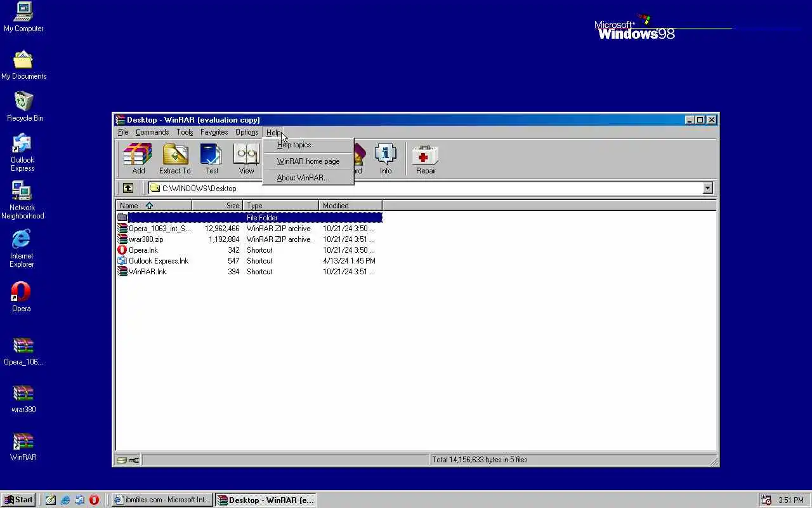
Task: Click the WinRAR shortcut desktop icon
Action: 23,446
